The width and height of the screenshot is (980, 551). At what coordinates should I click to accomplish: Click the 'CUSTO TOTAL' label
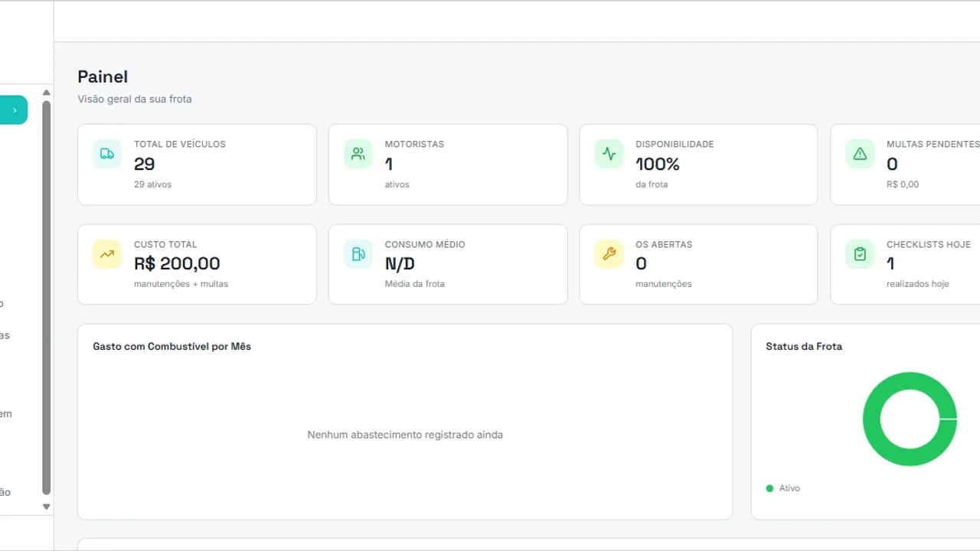165,245
